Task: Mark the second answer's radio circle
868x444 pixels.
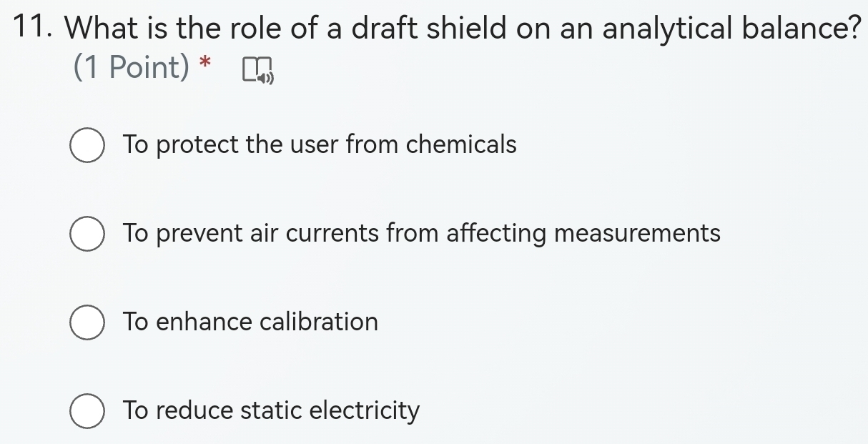Action: pos(87,232)
